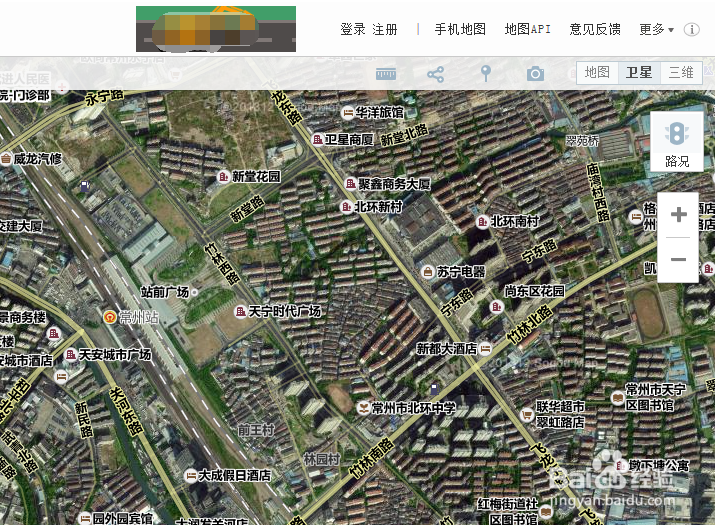Click the 常州市北环中学 school marker
This screenshot has width=715, height=525.
[x=363, y=408]
